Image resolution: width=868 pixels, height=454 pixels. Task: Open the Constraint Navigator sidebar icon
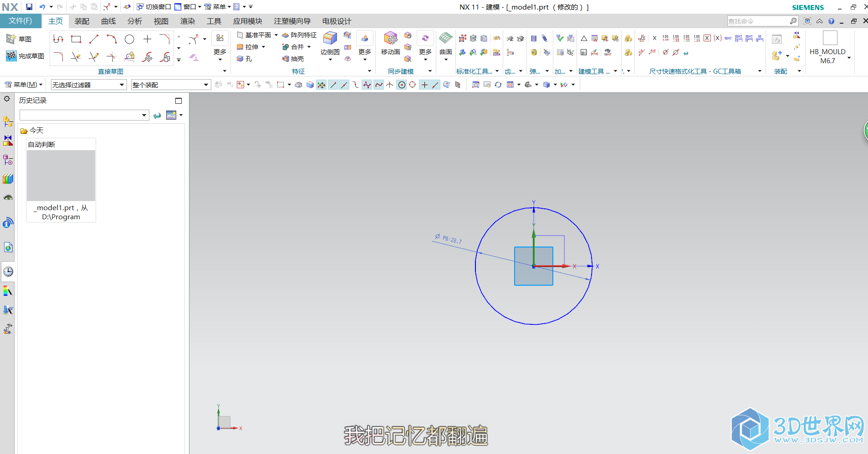(x=8, y=141)
